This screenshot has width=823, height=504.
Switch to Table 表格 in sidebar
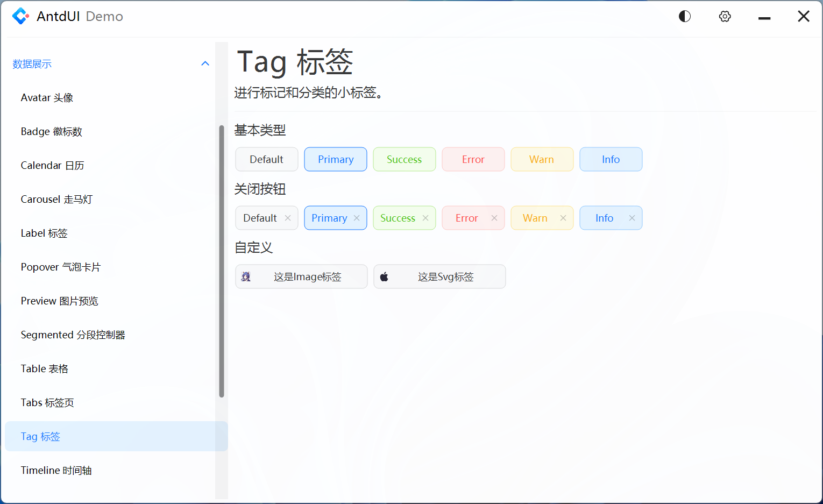coord(44,368)
